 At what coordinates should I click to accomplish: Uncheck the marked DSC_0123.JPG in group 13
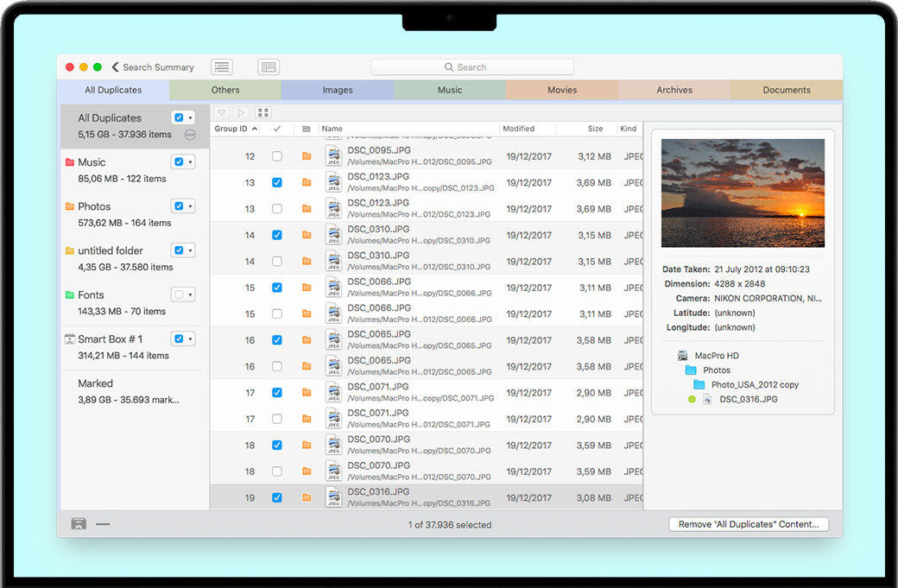[276, 182]
